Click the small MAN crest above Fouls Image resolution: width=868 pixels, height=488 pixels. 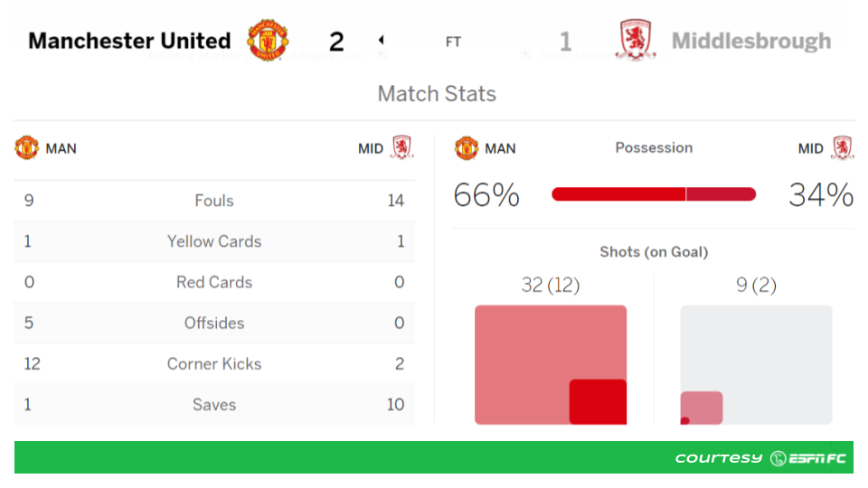click(x=26, y=147)
